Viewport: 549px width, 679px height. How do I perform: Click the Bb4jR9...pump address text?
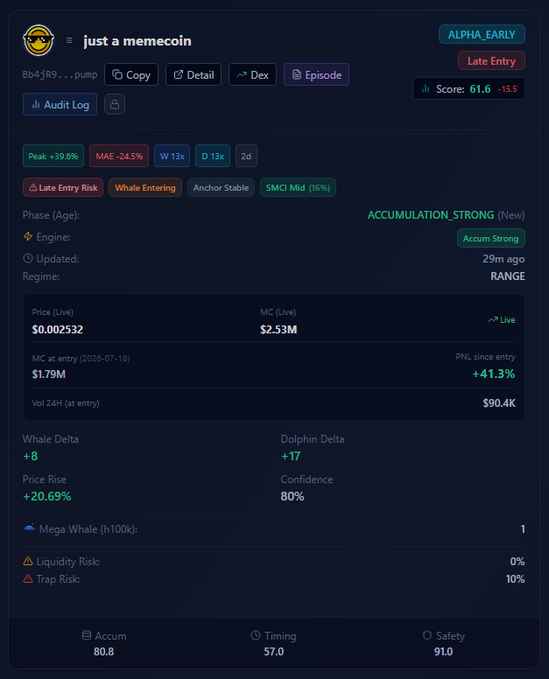pyautogui.click(x=60, y=75)
